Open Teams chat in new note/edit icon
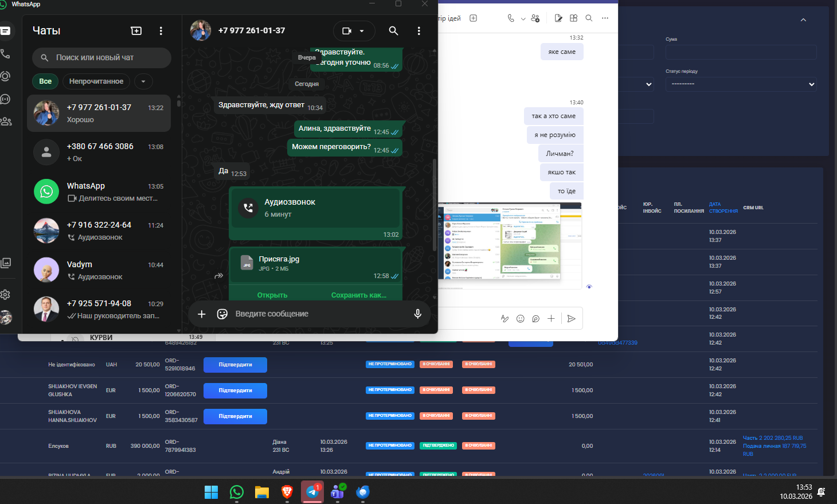Screen dimensions: 837x504 (x=558, y=18)
